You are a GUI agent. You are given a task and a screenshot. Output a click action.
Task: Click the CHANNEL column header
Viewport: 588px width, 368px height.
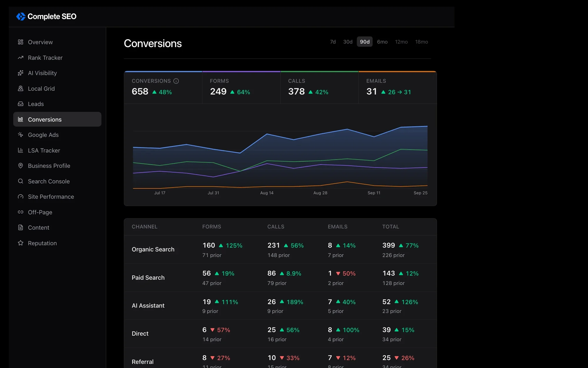click(144, 227)
